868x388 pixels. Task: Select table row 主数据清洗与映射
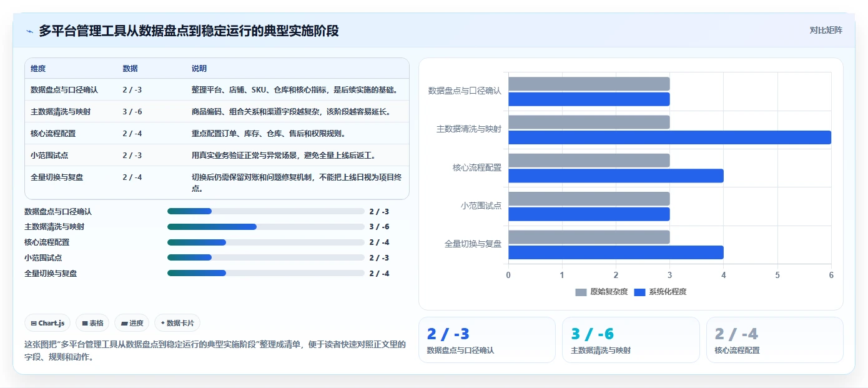[217, 111]
